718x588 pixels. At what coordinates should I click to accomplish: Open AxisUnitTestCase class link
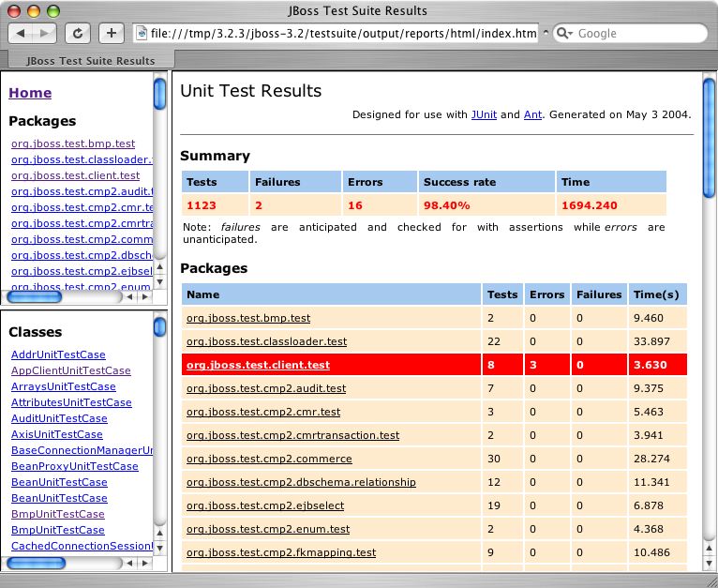tap(57, 434)
